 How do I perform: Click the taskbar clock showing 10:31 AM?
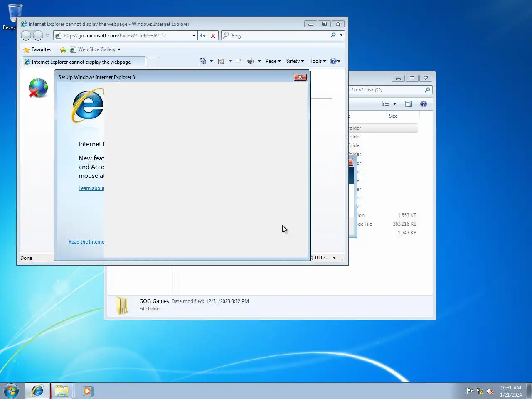(x=511, y=391)
